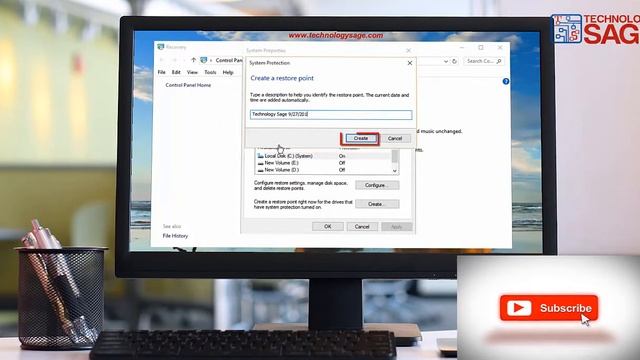Open the View menu in Recovery window
The width and height of the screenshot is (640, 360).
pyautogui.click(x=192, y=72)
